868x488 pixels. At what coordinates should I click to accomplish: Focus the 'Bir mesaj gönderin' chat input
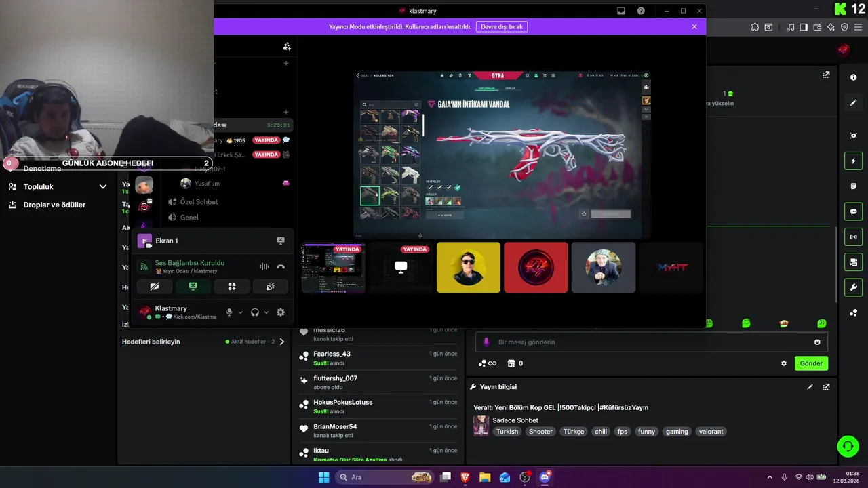point(651,342)
